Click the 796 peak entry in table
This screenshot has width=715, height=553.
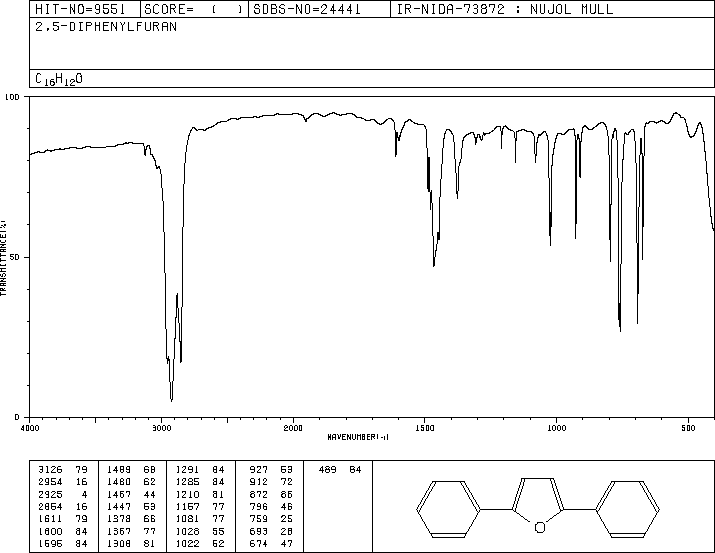(x=271, y=506)
